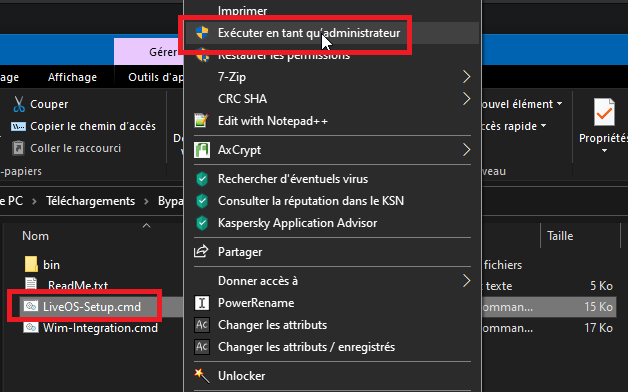Select Consulter la réputation dans le KSN

coord(311,201)
